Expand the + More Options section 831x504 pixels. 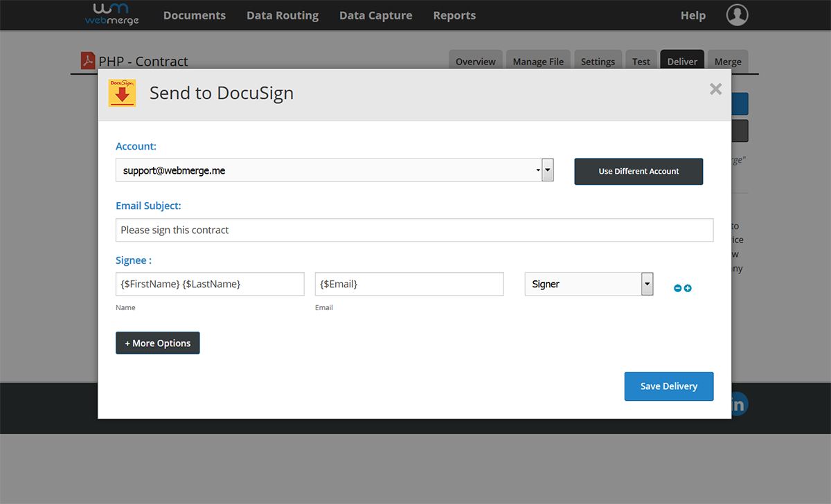click(158, 343)
